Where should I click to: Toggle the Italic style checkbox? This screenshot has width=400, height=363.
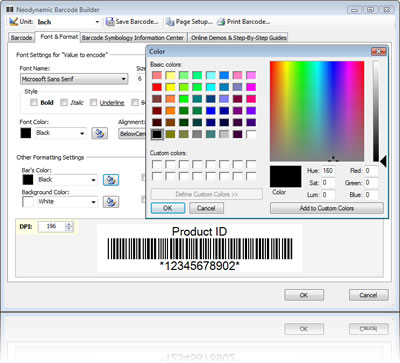(x=64, y=102)
